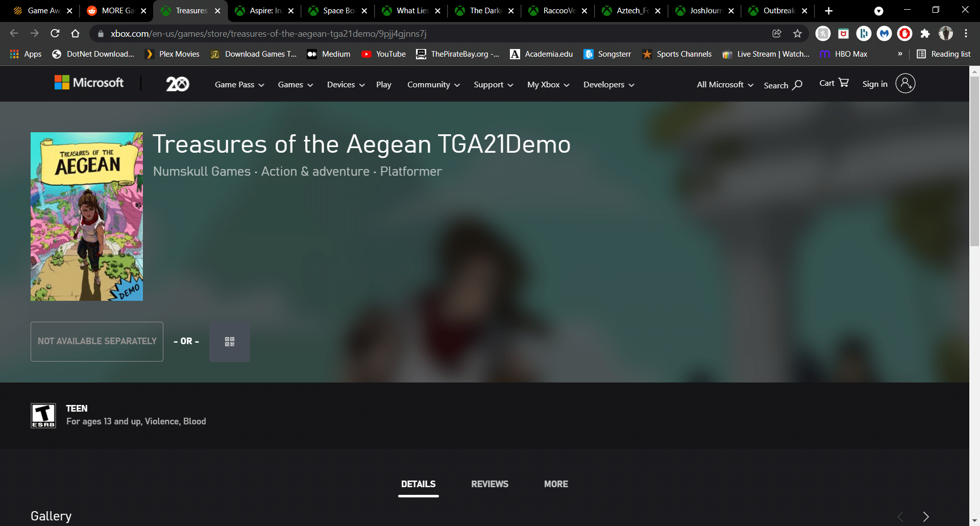
Task: Expand the Support dropdown menu
Action: 493,85
